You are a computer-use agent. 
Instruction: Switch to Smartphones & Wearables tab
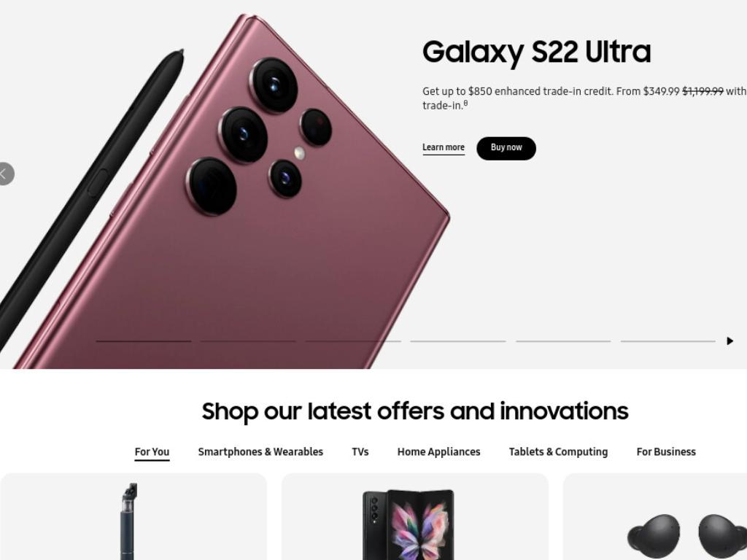pos(260,452)
